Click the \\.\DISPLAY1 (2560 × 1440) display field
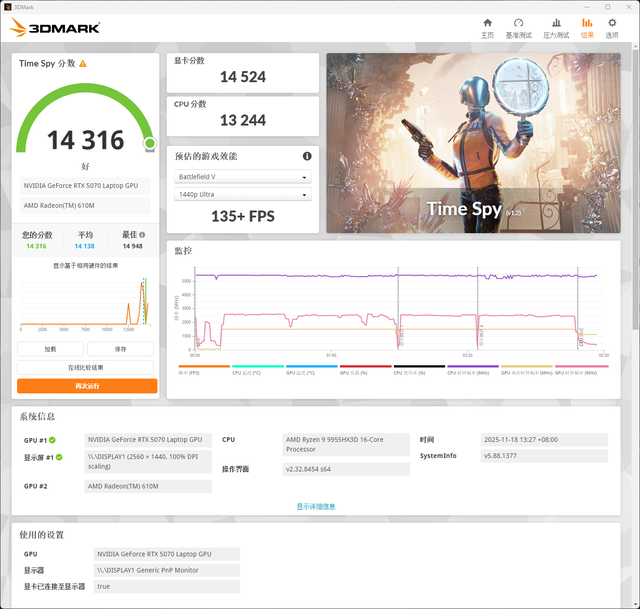 148,462
